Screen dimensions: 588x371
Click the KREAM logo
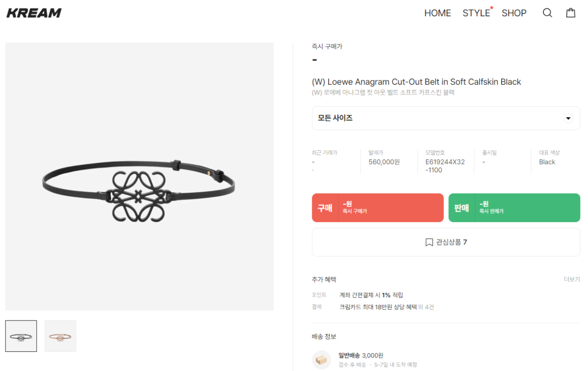[34, 13]
